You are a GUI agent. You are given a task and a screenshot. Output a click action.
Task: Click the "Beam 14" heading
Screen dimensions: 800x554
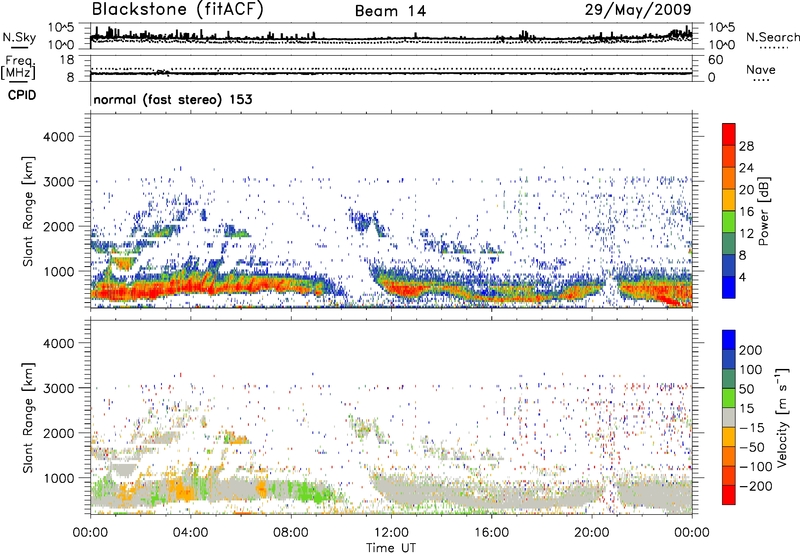[x=390, y=11]
